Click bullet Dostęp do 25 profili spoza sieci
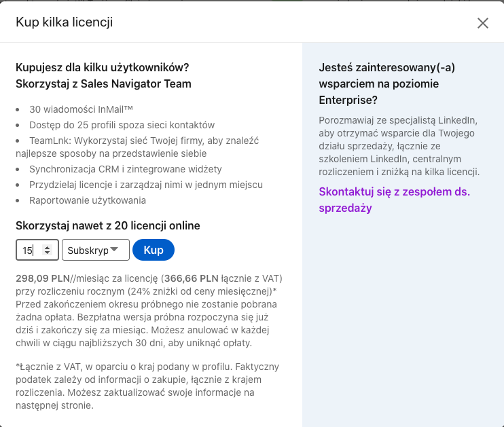Viewport: 504px width, 427px height. click(122, 125)
